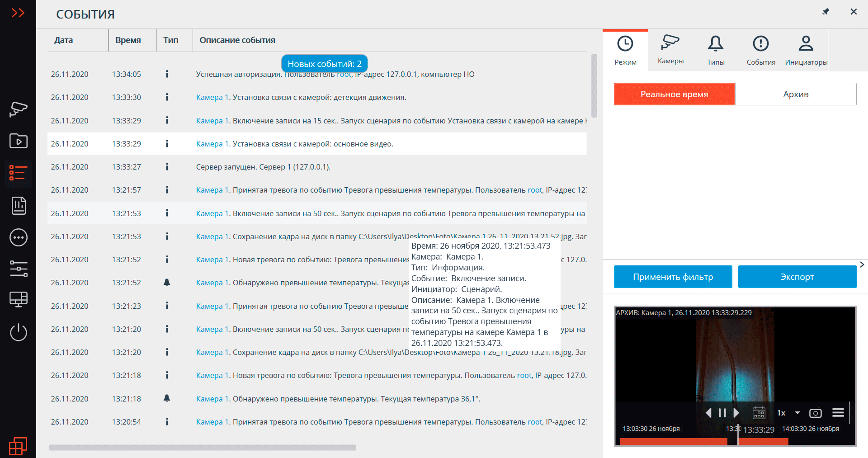The width and height of the screenshot is (868, 458).
Task: Click the power shutdown icon
Action: 19,332
